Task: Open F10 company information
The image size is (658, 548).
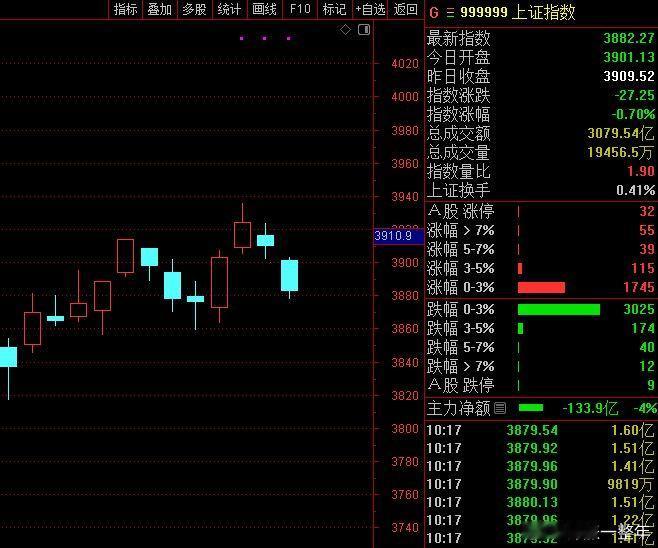Action: [x=300, y=9]
